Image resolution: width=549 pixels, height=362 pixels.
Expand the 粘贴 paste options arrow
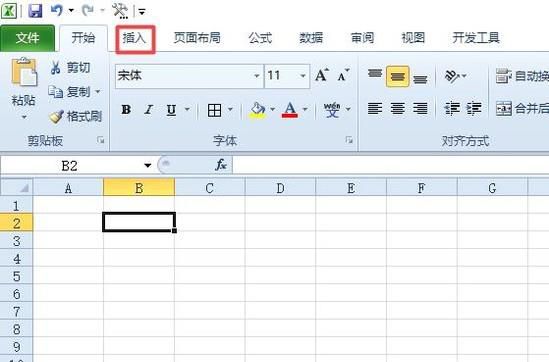click(x=24, y=117)
